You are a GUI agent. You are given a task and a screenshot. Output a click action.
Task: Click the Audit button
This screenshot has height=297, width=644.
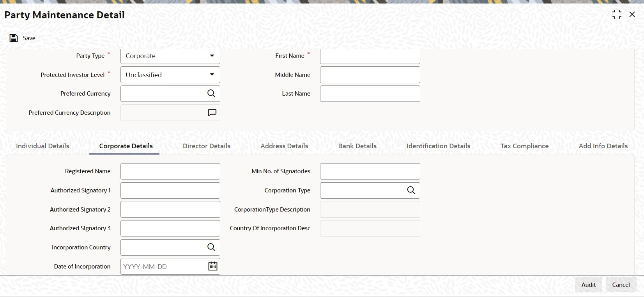click(x=589, y=285)
